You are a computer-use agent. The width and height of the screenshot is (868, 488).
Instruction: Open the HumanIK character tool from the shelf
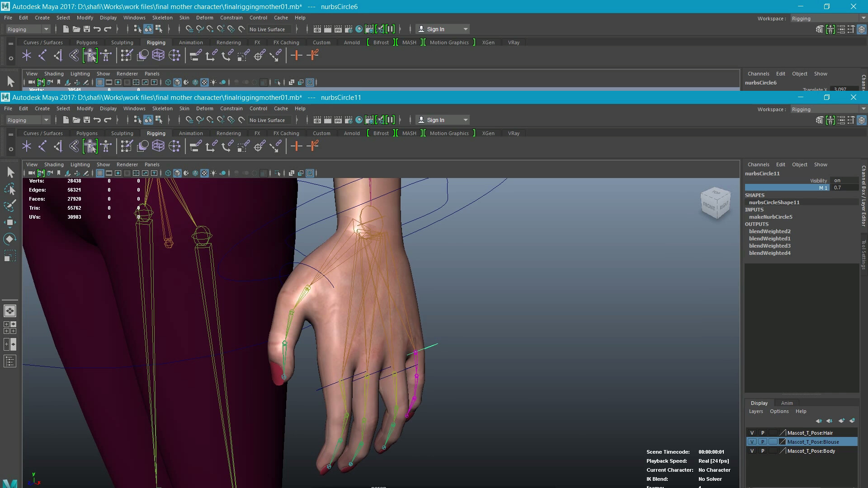coord(90,146)
